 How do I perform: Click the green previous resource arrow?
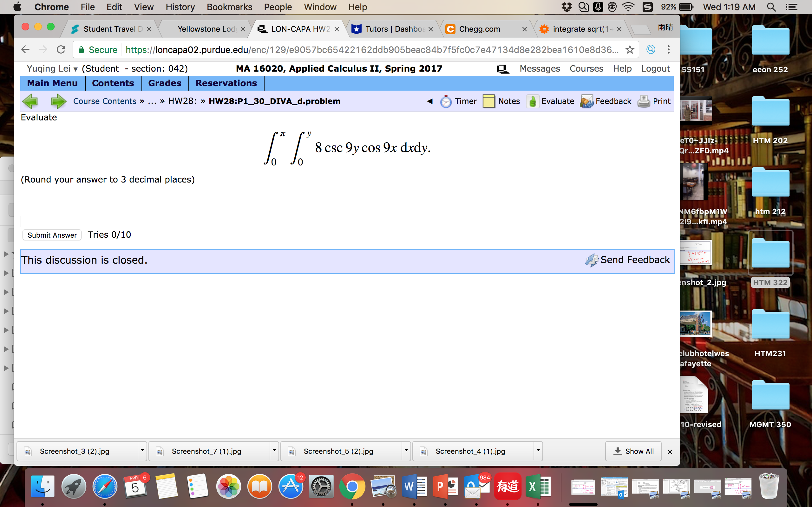[30, 101]
